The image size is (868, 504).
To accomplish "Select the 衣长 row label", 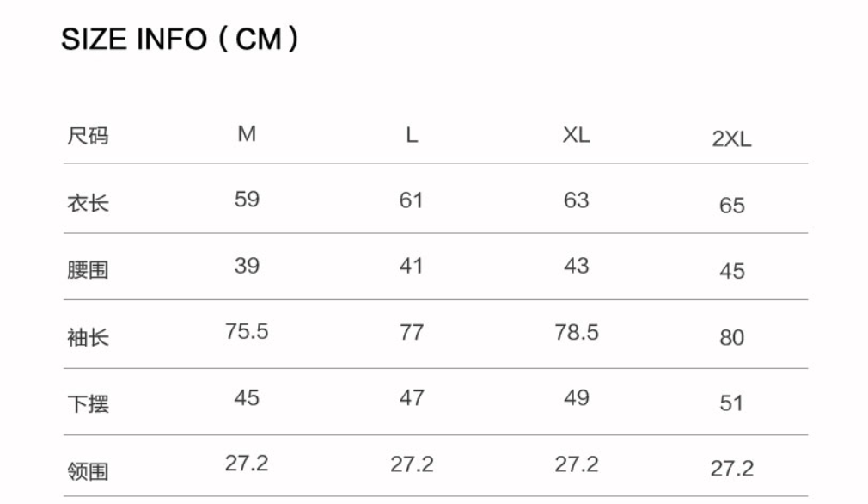I will coord(88,205).
